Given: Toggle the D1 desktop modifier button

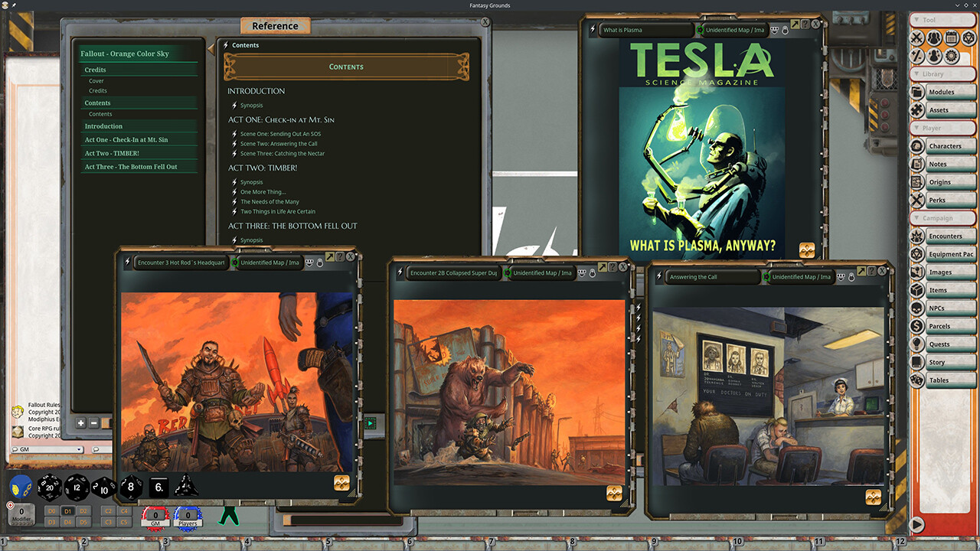Looking at the screenshot, I should click(x=68, y=510).
